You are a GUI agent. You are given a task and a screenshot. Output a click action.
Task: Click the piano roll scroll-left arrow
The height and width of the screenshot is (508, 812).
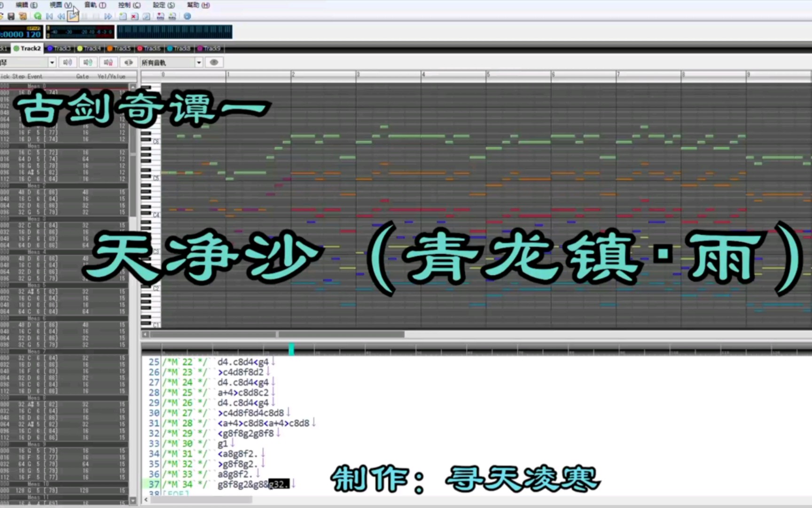click(146, 334)
